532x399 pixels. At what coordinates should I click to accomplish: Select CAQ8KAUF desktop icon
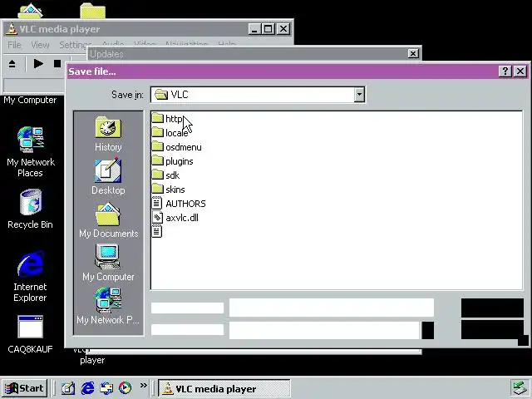pos(30,334)
